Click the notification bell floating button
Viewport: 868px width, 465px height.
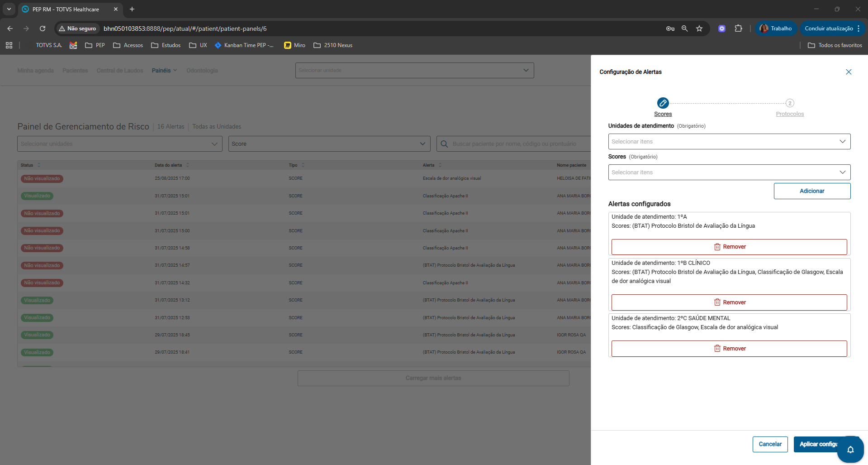click(850, 450)
